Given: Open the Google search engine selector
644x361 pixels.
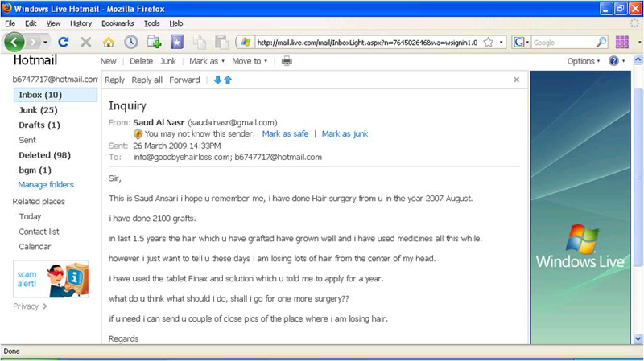Looking at the screenshot, I should pos(521,43).
